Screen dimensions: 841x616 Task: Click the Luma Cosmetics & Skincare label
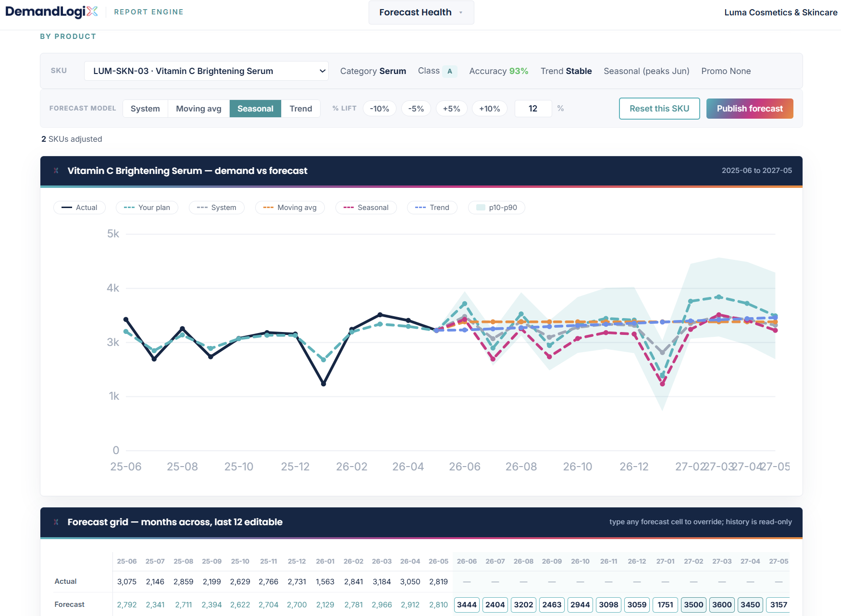pos(781,12)
